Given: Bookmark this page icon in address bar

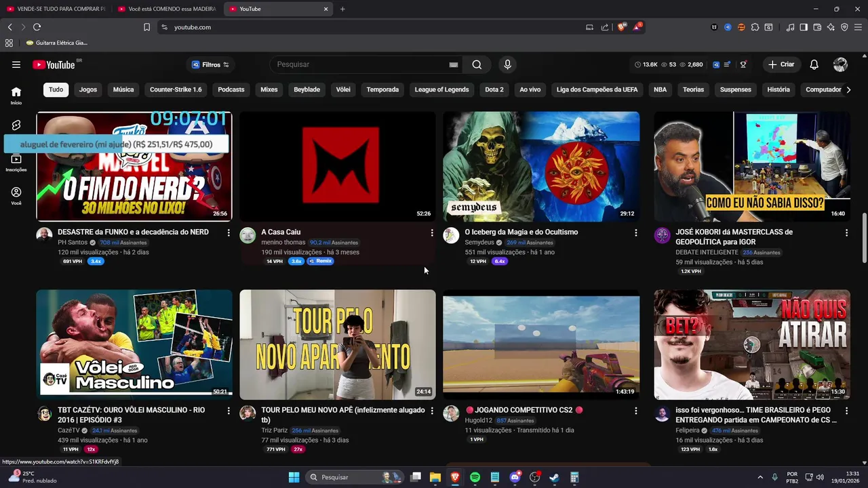Looking at the screenshot, I should click(146, 27).
